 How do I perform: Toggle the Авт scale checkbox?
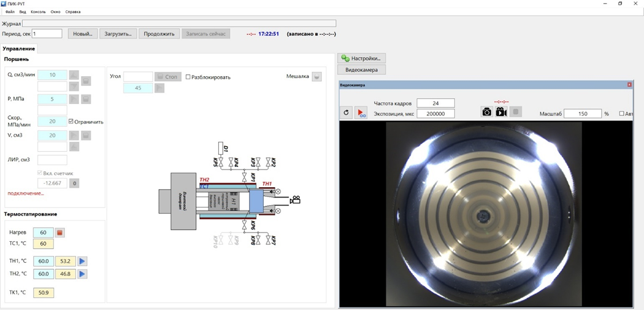click(622, 114)
